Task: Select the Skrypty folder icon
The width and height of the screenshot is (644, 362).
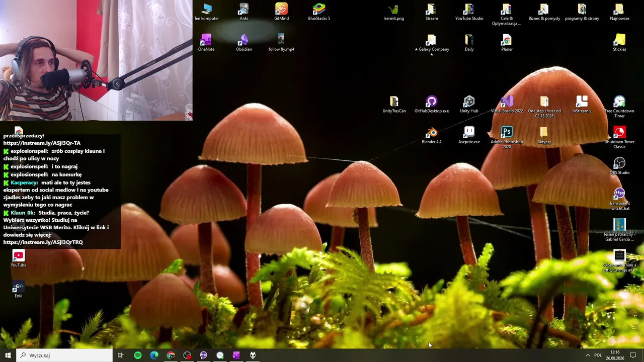Action: (x=544, y=135)
